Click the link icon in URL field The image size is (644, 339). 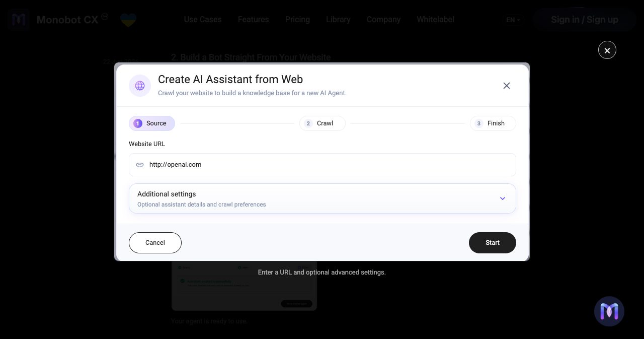click(140, 165)
